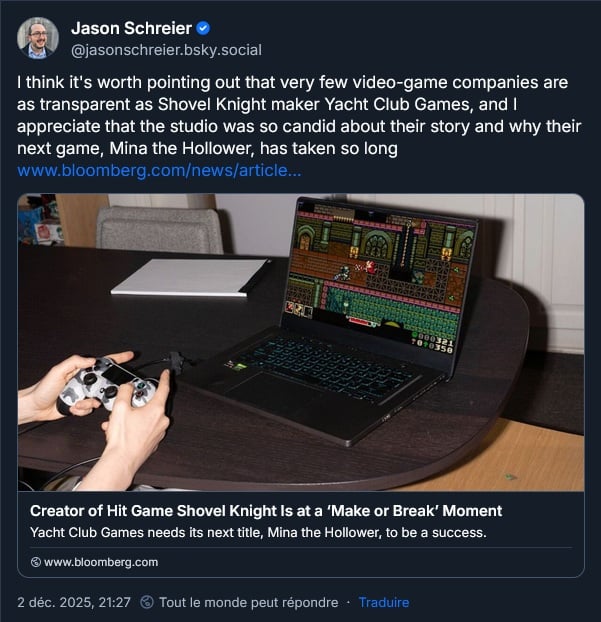Click the 2 déc. 2025, 21:27 timestamp

point(74,602)
